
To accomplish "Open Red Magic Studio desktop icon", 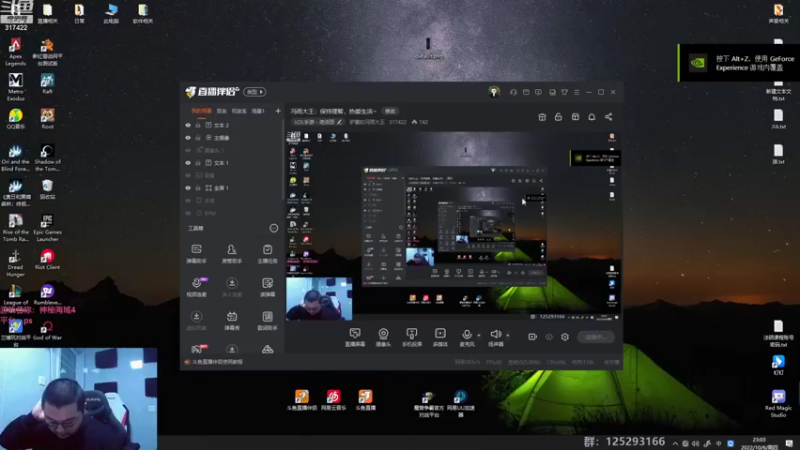I will (778, 403).
